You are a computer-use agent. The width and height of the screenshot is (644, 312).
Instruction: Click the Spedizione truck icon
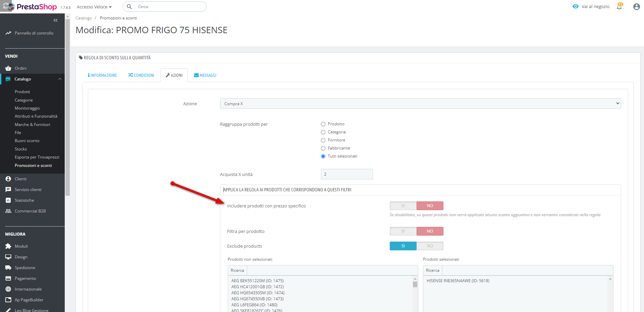8,268
